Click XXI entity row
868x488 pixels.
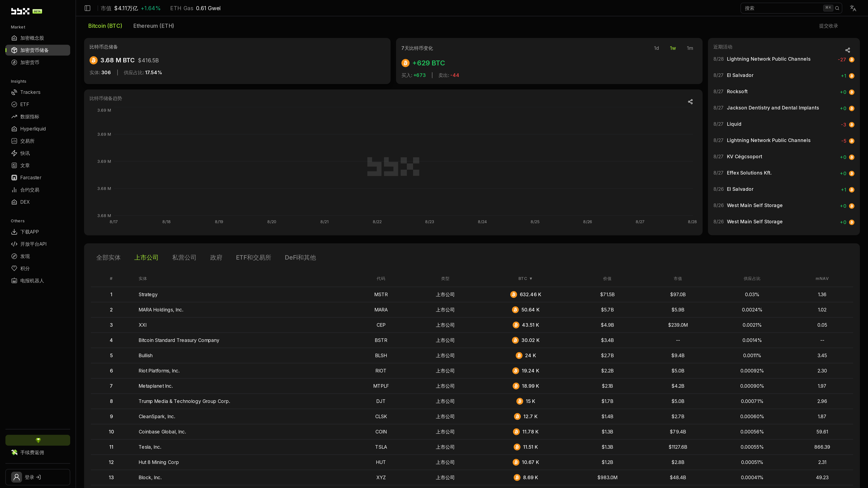pyautogui.click(x=472, y=325)
